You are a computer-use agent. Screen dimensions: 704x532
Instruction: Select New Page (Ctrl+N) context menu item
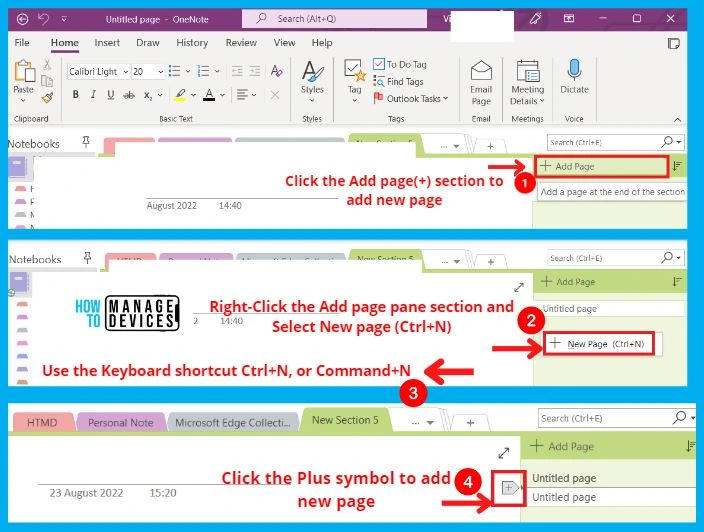(x=598, y=344)
